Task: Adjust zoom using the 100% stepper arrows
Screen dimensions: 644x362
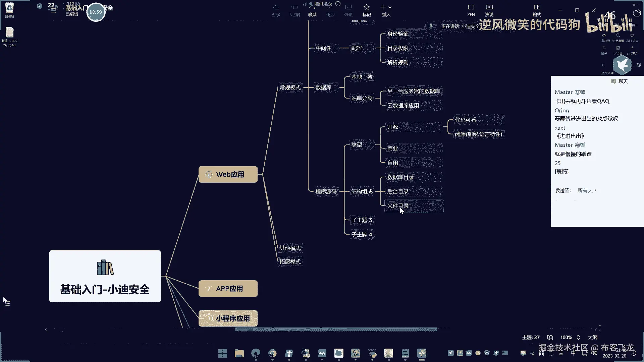Action: coord(578,337)
